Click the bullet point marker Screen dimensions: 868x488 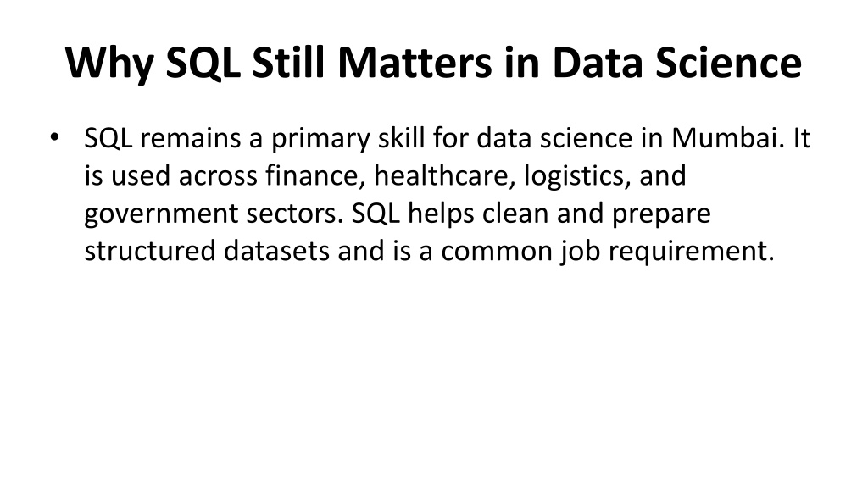(x=54, y=136)
